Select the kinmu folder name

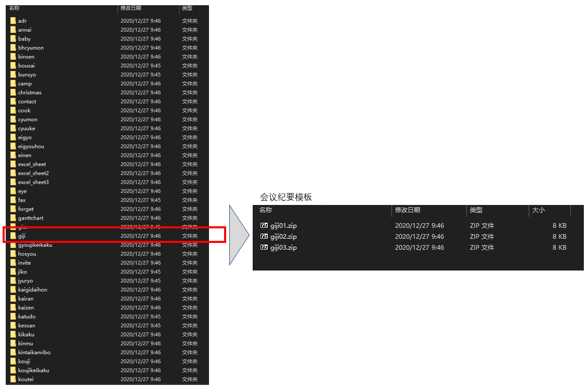point(25,344)
